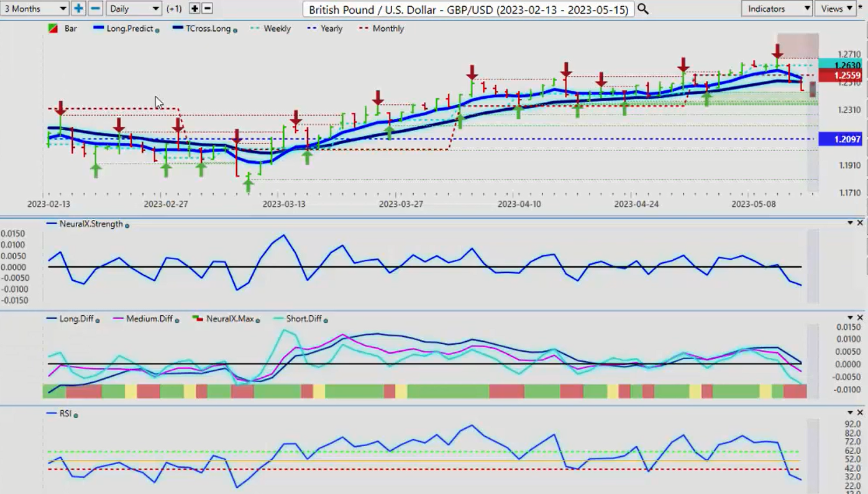Click the 2023-05-08 date axis label
Screen dimensions: 868x494
754,204
